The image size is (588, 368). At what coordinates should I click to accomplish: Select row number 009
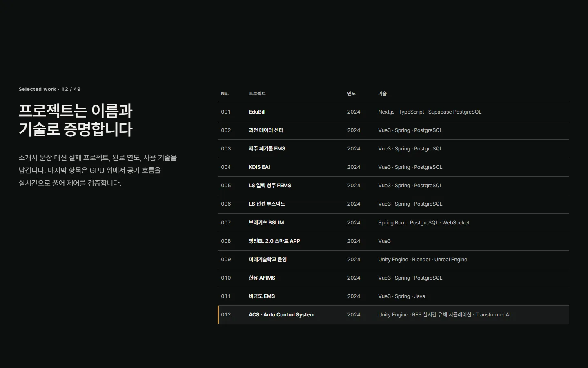coord(226,260)
